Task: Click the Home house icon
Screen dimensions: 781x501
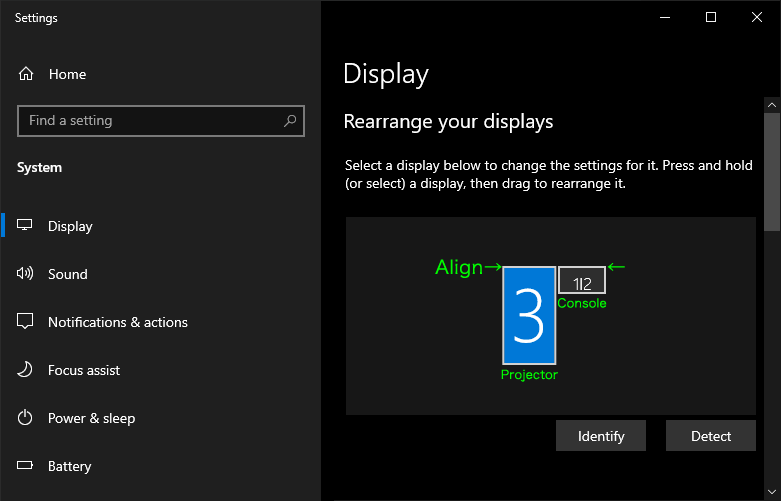Action: click(x=26, y=74)
